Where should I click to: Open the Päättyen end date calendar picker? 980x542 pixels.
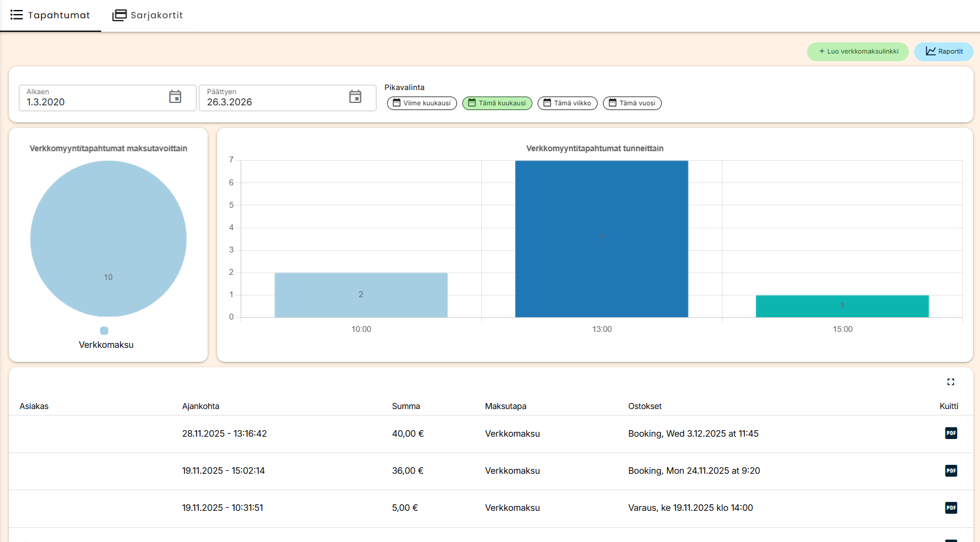pyautogui.click(x=355, y=97)
